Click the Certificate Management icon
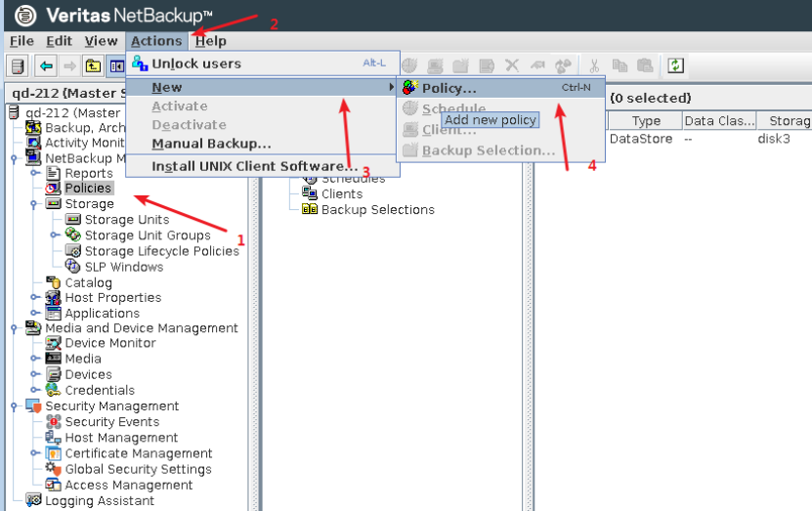This screenshot has height=511, width=812. coord(54,453)
